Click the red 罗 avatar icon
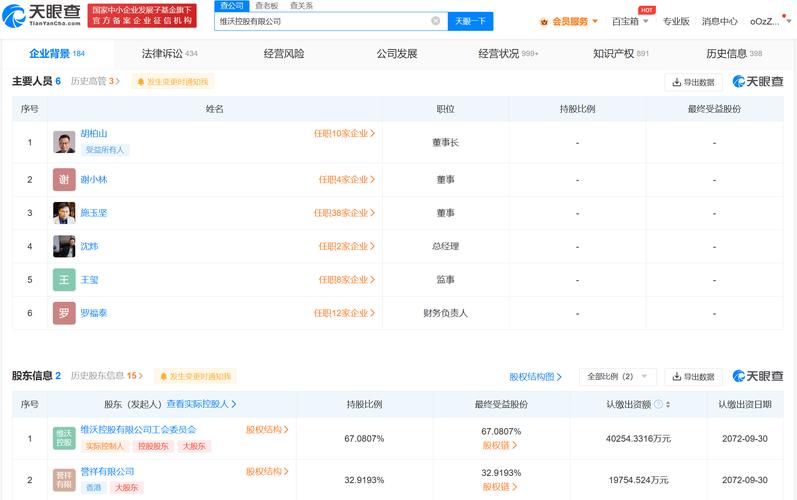This screenshot has width=797, height=500. point(64,314)
